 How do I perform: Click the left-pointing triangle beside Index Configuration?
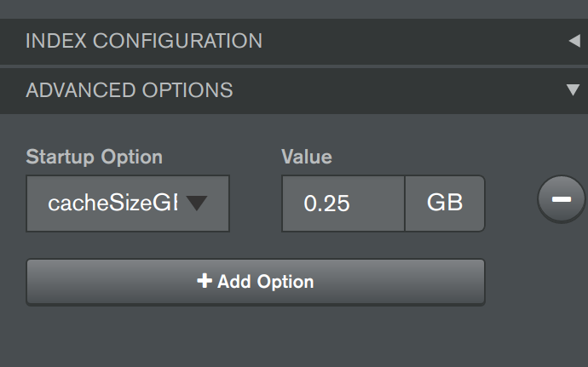point(574,41)
